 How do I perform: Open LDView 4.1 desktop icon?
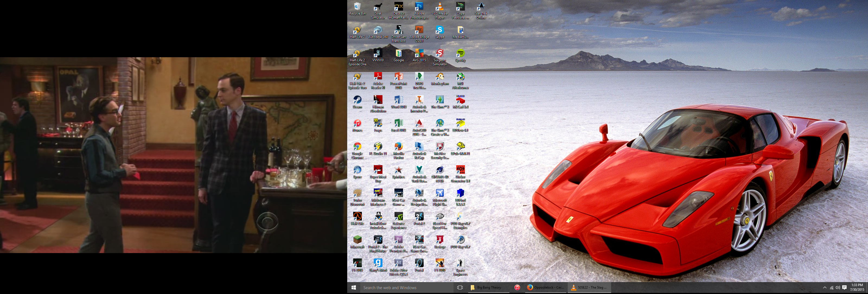tap(460, 125)
